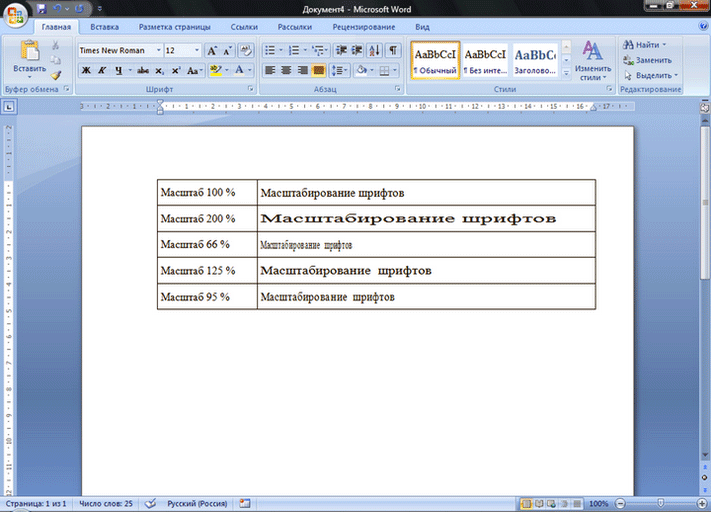Click the Find binoculars button Найти
The width and height of the screenshot is (711, 512).
(644, 44)
